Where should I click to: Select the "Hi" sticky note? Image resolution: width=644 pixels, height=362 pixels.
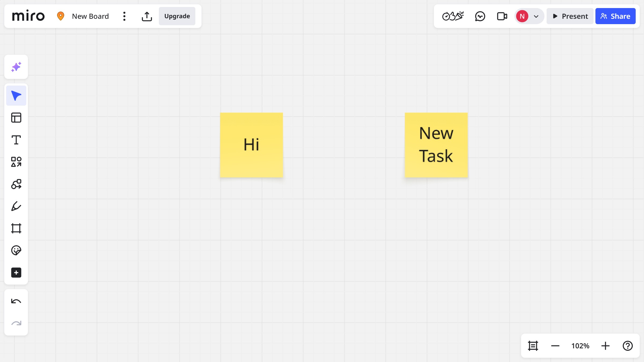[x=251, y=145]
